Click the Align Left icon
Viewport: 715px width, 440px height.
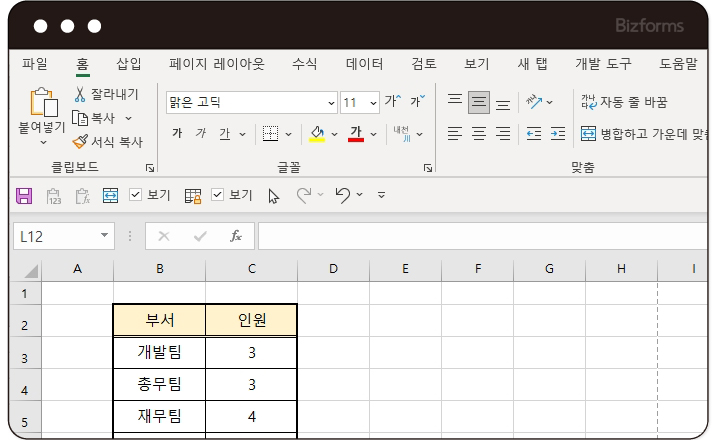click(455, 133)
